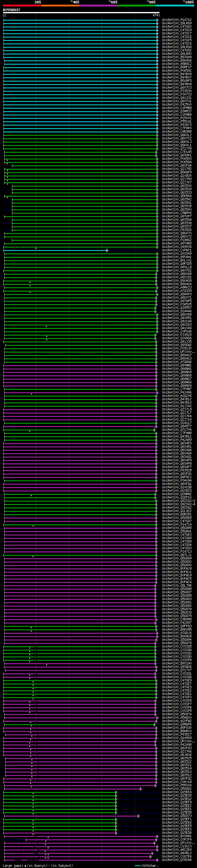
Task: Select label UniRef100_P14714
Action: 177,525
